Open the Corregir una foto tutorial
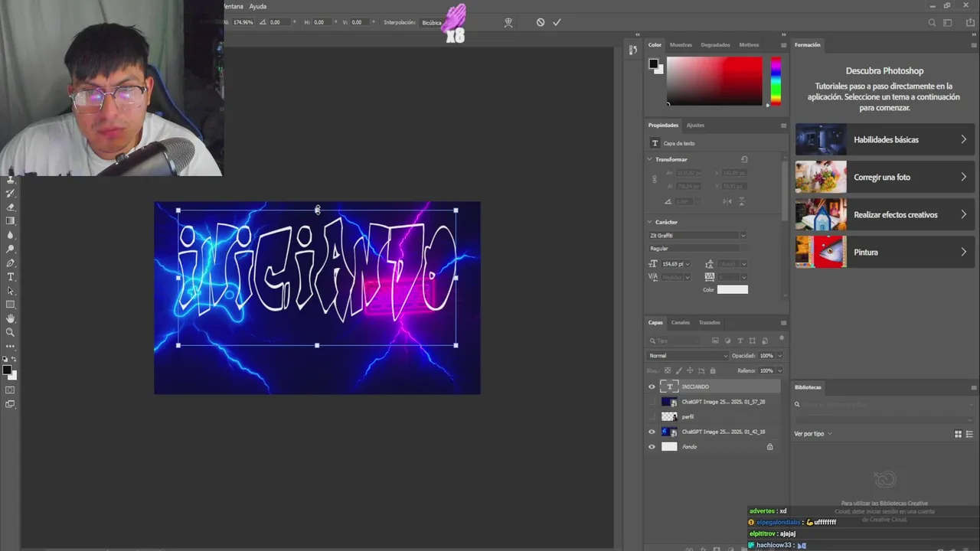 coord(885,177)
